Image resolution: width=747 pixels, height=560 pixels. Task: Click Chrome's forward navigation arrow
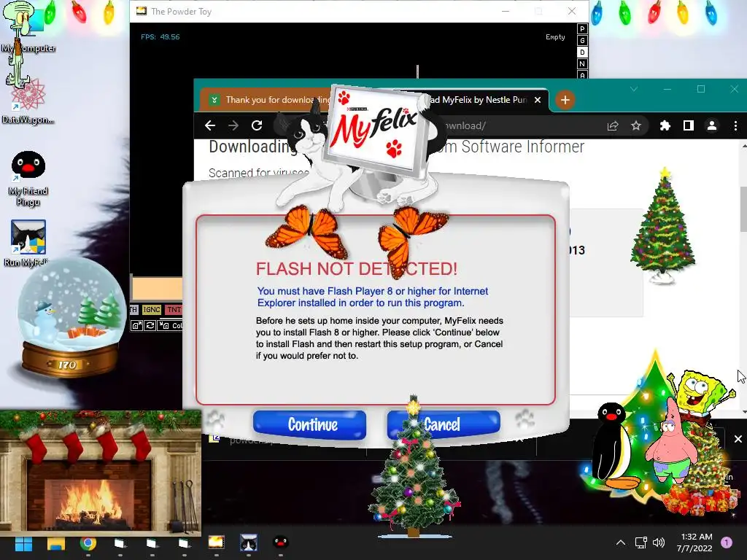233,125
